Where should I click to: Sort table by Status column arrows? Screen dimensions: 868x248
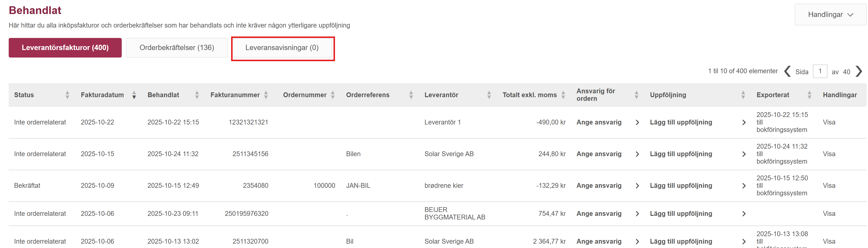pyautogui.click(x=67, y=95)
